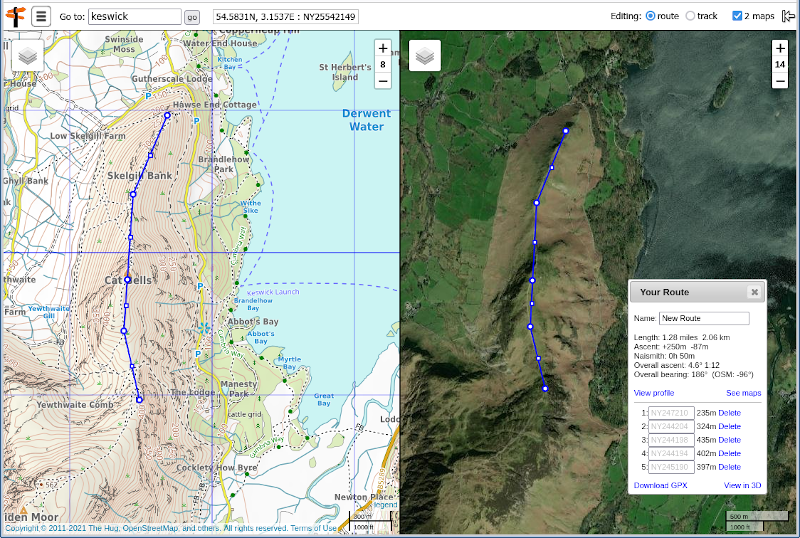Image resolution: width=800 pixels, height=538 pixels.
Task: Click waypoint 2 grid reference field NY244204
Action: click(671, 426)
